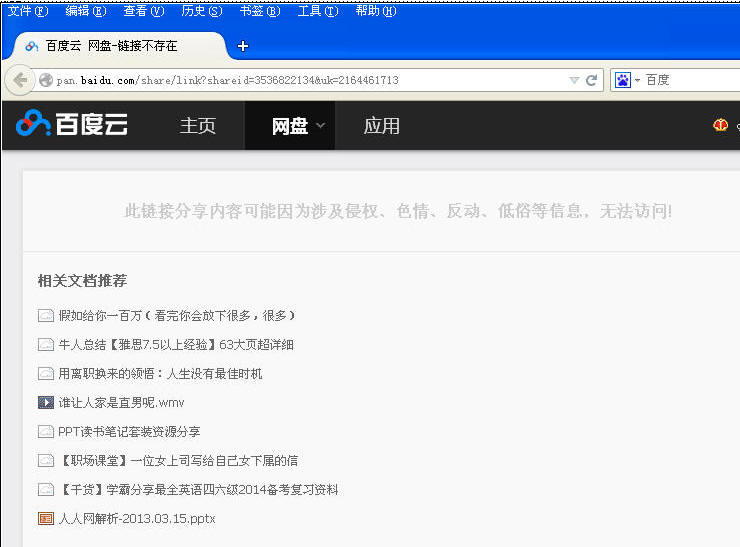
Task: Click the 网盘 navigation item
Action: point(290,126)
